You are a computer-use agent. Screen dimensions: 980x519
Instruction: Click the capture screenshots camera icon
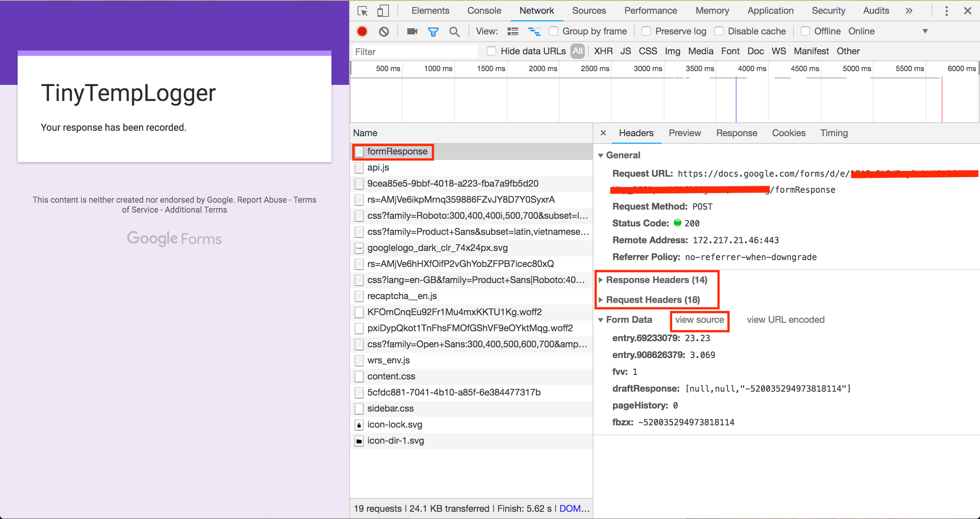click(x=412, y=31)
